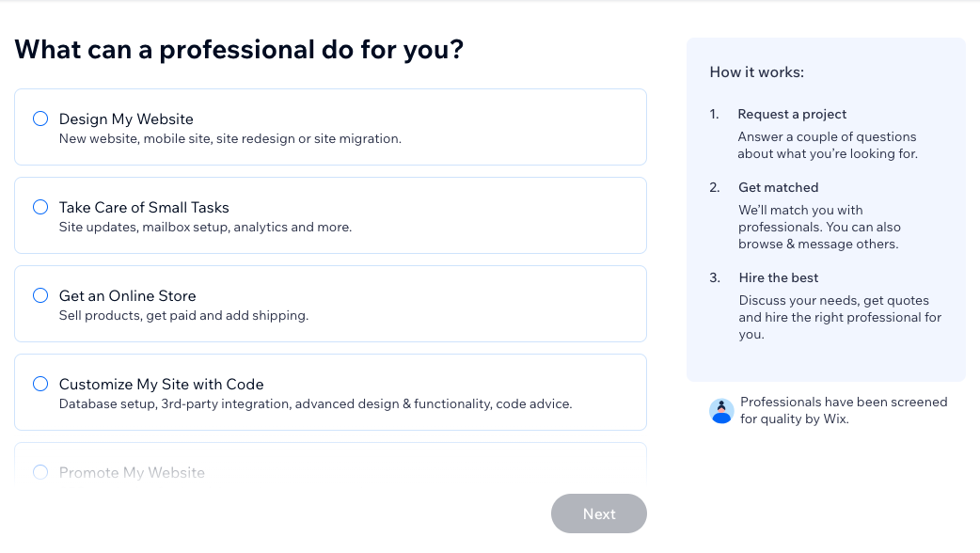Select the Promote My Website radio button

[x=40, y=472]
